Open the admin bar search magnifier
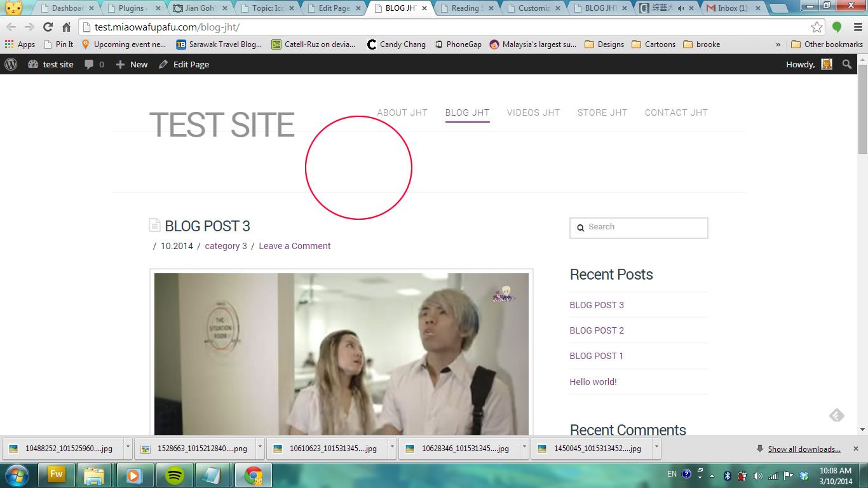This screenshot has height=488, width=868. tap(847, 64)
